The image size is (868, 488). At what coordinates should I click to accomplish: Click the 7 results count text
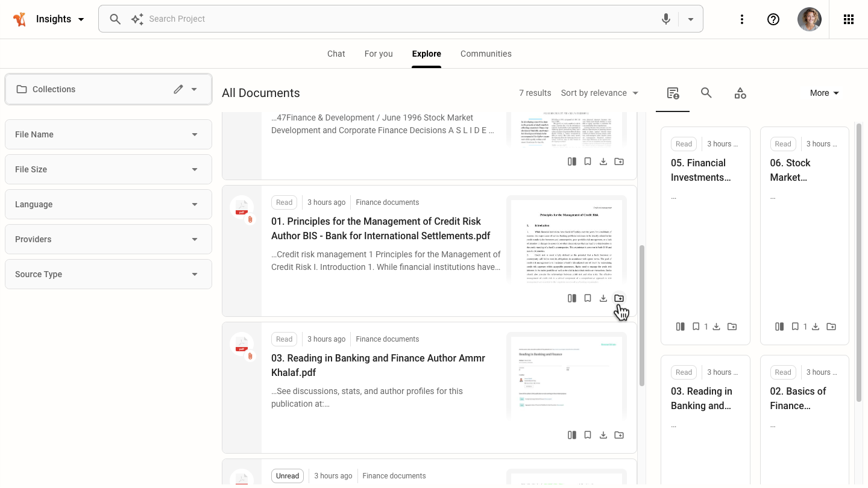[535, 93]
